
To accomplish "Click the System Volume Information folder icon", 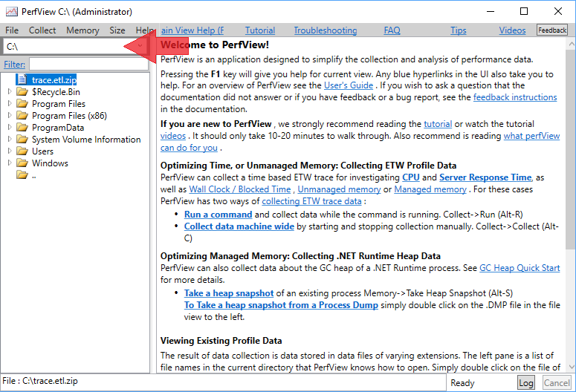I will click(22, 140).
